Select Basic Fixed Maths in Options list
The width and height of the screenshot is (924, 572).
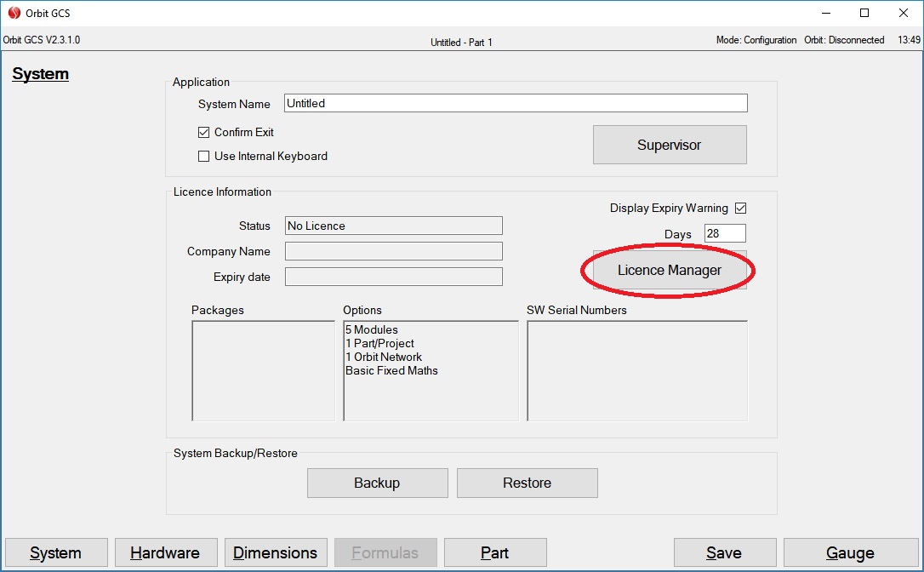391,371
